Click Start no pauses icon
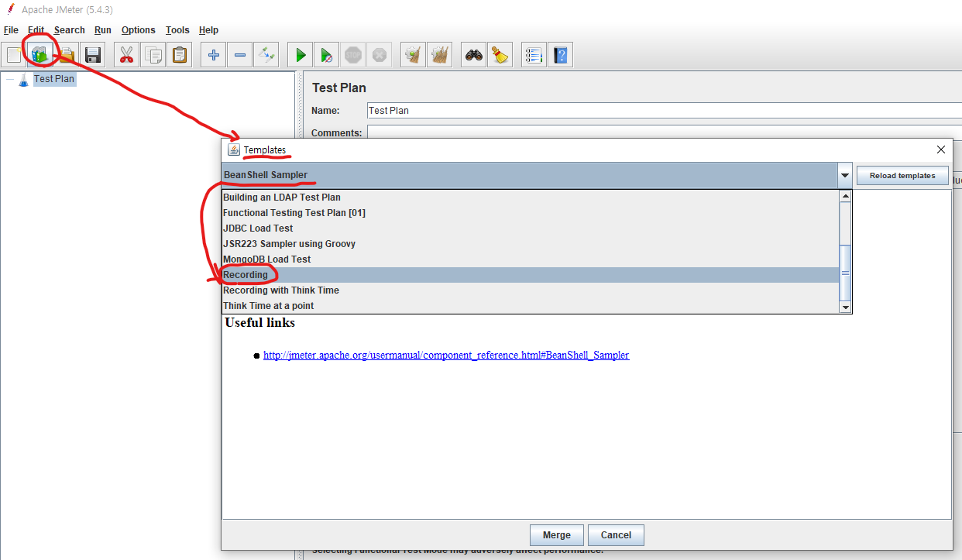Image resolution: width=962 pixels, height=560 pixels. 327,55
